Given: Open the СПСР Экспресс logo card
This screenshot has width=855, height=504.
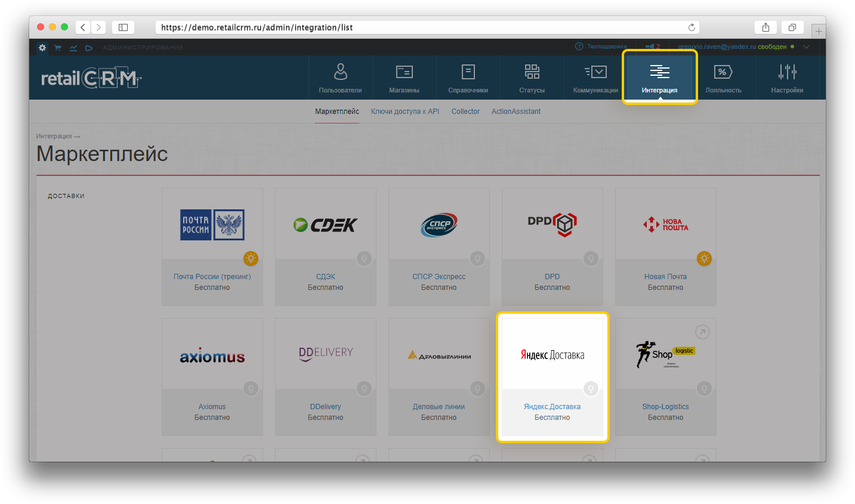Looking at the screenshot, I should click(439, 224).
